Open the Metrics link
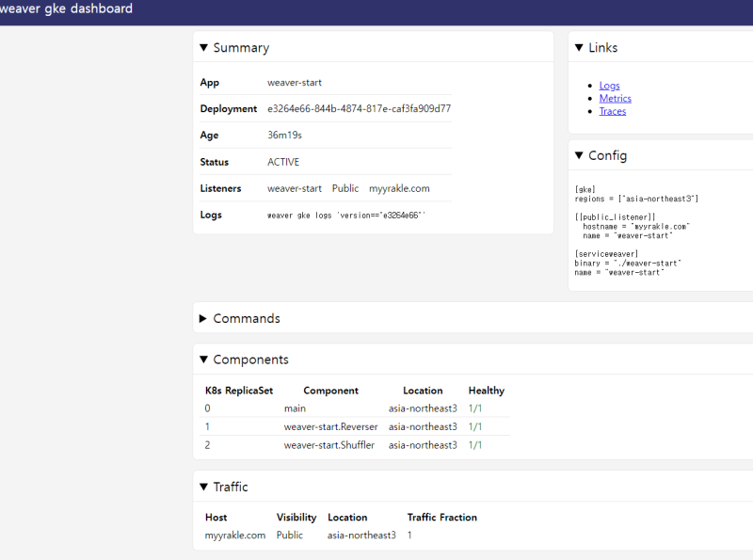 [615, 99]
